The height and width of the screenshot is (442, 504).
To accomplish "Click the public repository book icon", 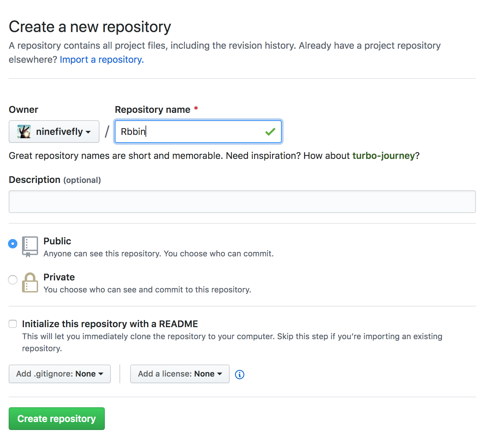I will [30, 247].
